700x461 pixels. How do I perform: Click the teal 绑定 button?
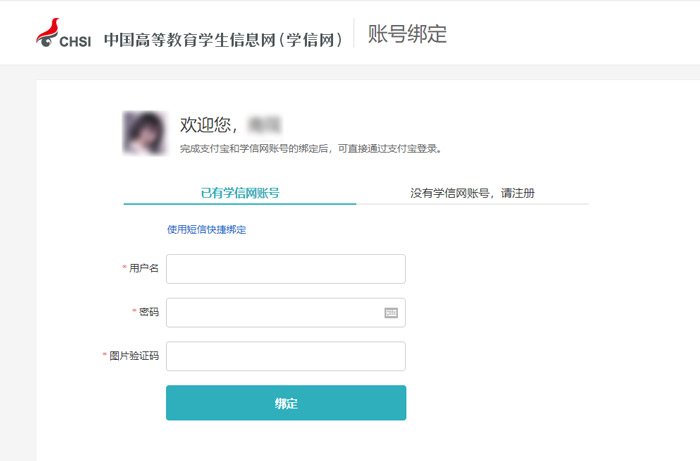pyautogui.click(x=286, y=403)
